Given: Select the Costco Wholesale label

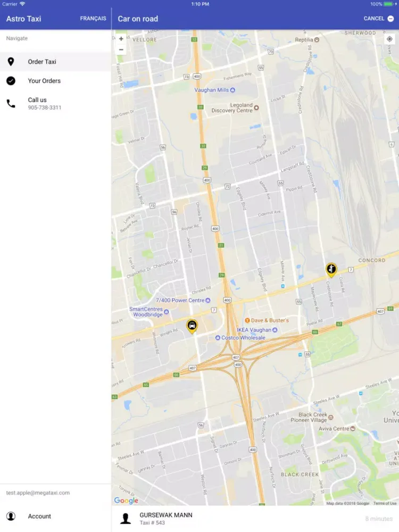Looking at the screenshot, I should click(240, 338).
